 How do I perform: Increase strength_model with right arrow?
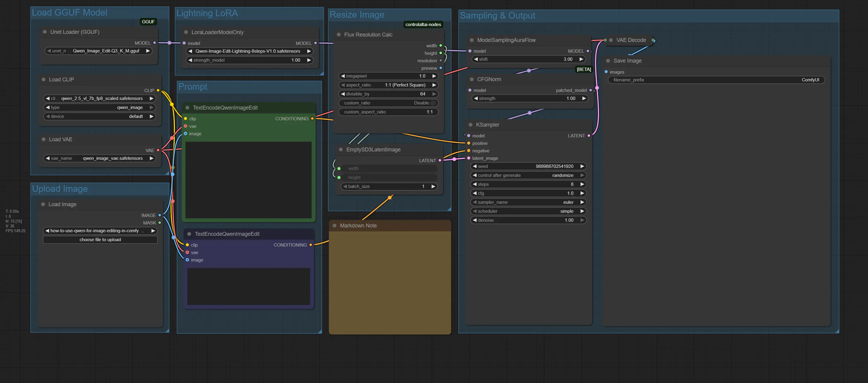click(309, 60)
